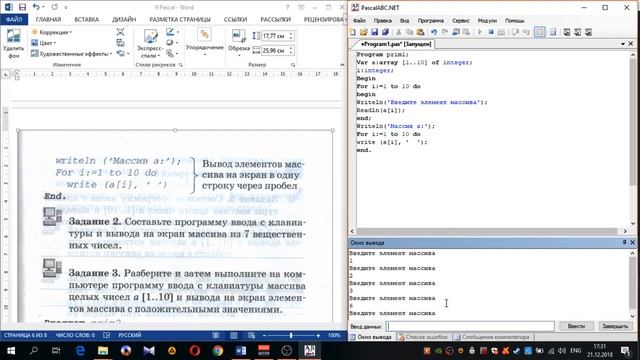The height and width of the screenshot is (360, 640).
Task: Click the Compress Pictures icon in Word
Action: pos(120,32)
